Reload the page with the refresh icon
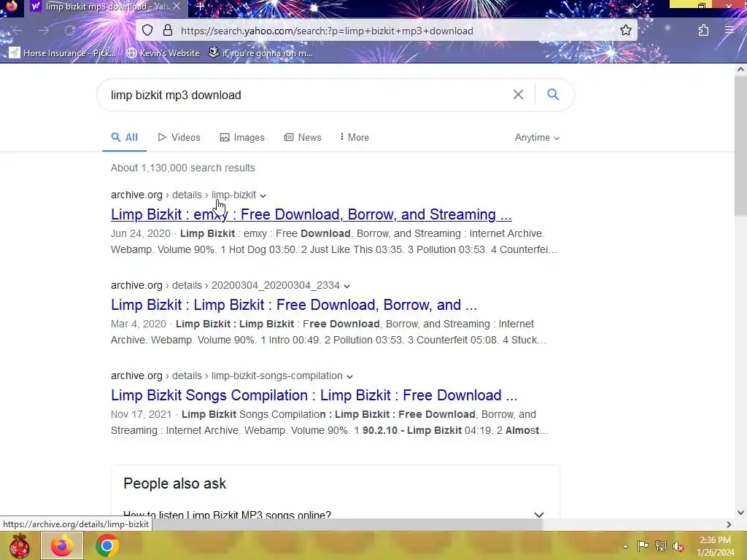 pos(70,31)
